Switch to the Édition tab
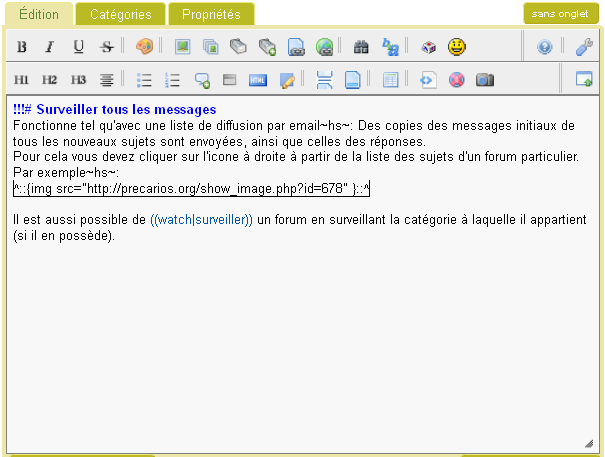 tap(39, 14)
